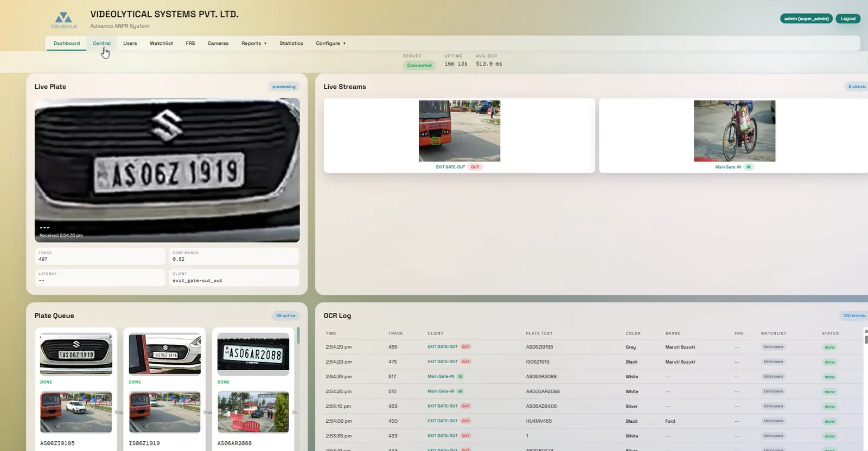Click the 2 clients badge

[857, 87]
